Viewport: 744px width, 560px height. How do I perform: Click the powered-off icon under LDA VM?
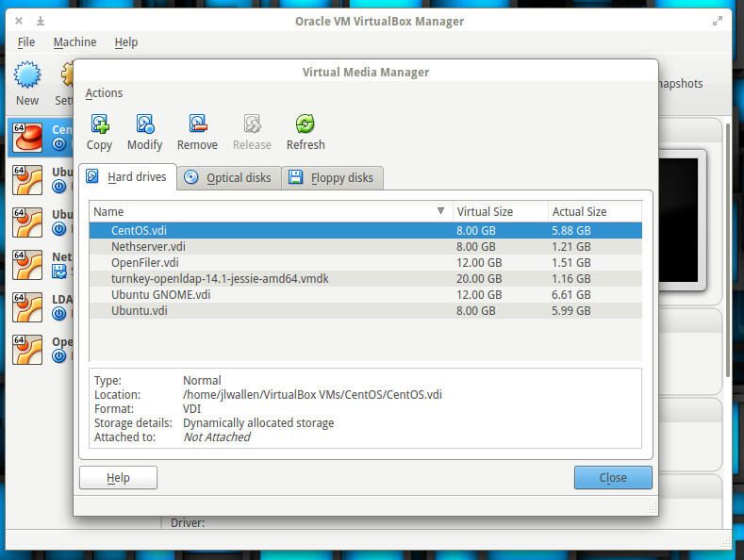[58, 314]
